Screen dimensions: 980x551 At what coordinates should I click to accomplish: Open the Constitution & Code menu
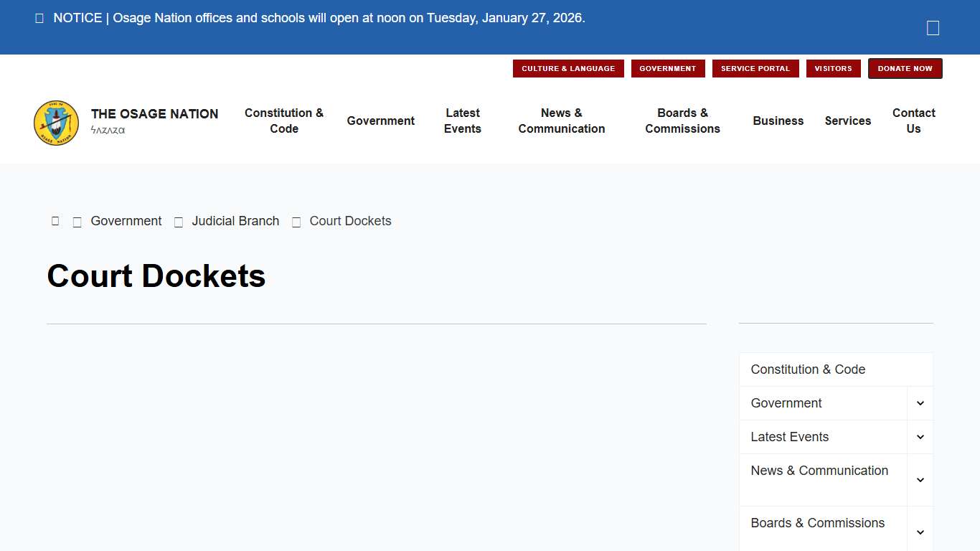pos(284,121)
